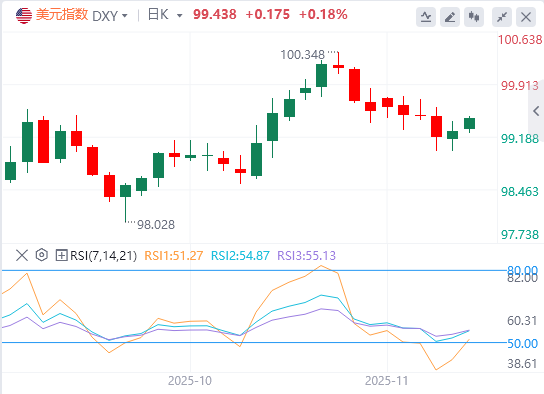The width and height of the screenshot is (544, 394).
Task: Collapse chart with the shrink arrows icon
Action: point(502,17)
